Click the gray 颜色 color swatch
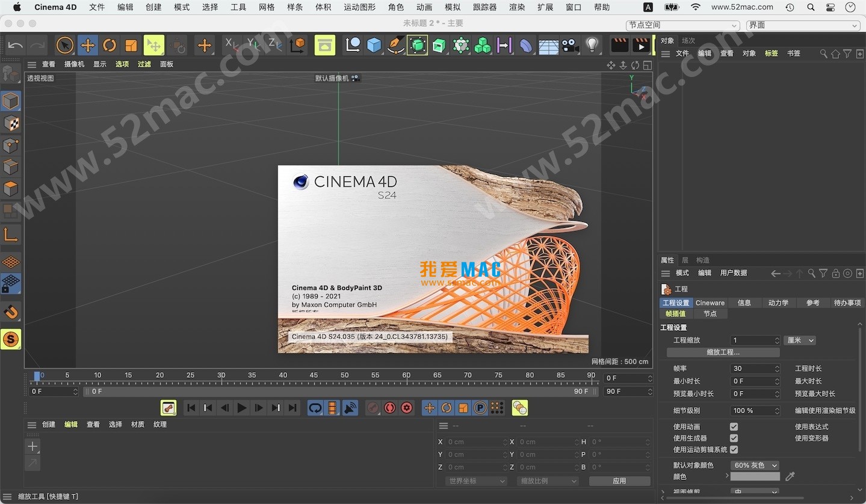Screen dimensions: 866x504 755,476
